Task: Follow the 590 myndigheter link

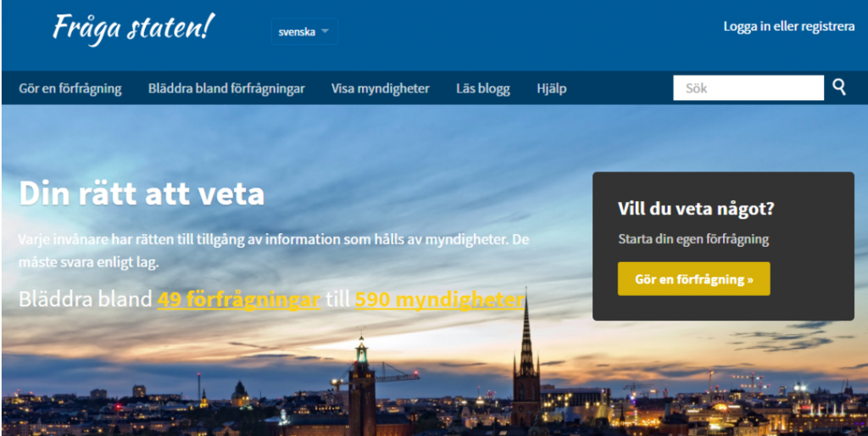Action: coord(440,299)
